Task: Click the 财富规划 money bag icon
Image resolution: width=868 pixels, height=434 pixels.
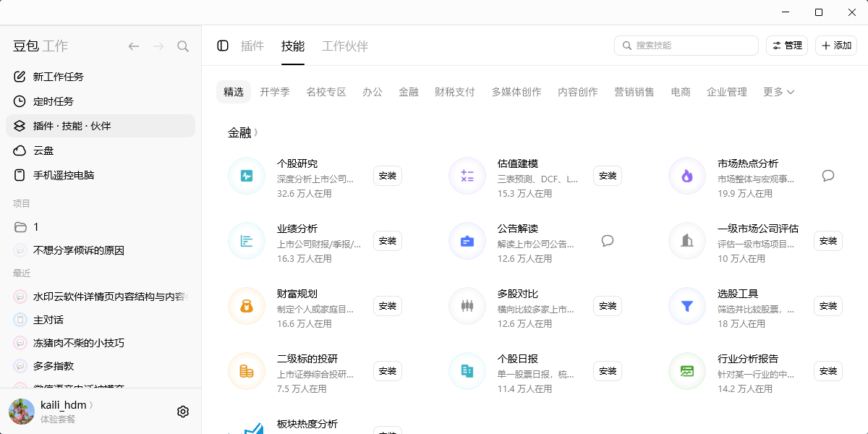Action: pos(247,306)
